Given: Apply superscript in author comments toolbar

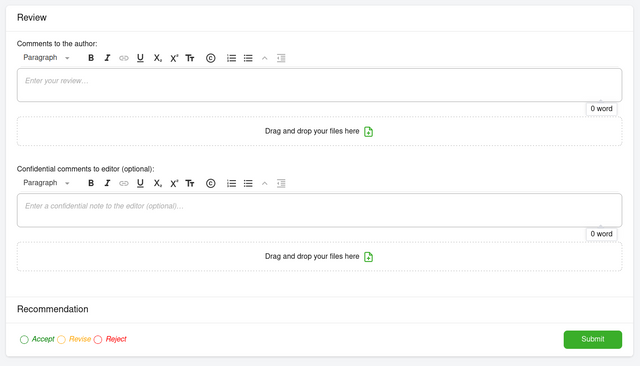Looking at the screenshot, I should pyautogui.click(x=174, y=58).
